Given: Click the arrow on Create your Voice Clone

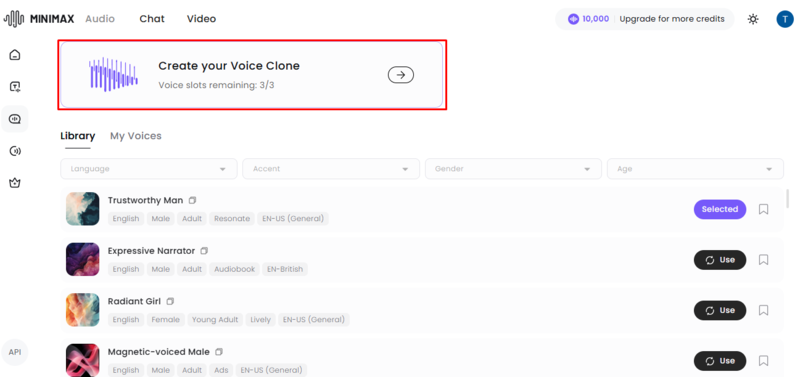Looking at the screenshot, I should (401, 75).
